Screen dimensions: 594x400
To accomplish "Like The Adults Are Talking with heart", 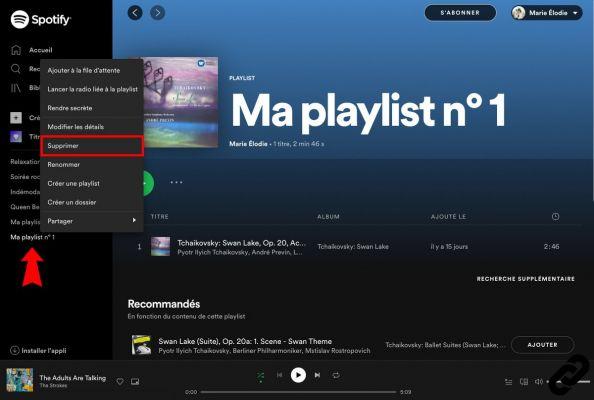I will point(120,381).
